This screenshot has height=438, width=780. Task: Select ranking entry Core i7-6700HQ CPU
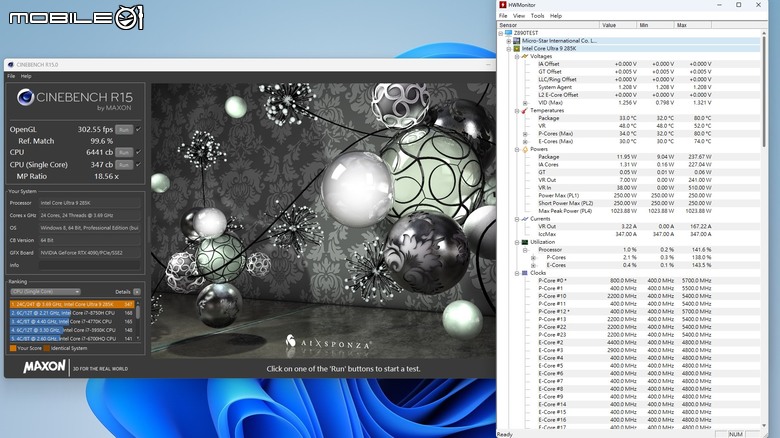pos(72,338)
